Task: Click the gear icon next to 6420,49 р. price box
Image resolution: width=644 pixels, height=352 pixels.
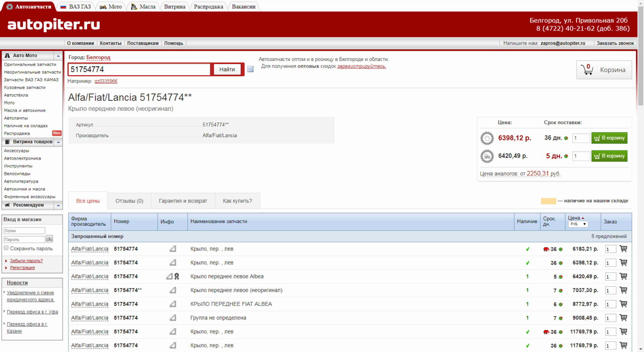Action: (487, 156)
